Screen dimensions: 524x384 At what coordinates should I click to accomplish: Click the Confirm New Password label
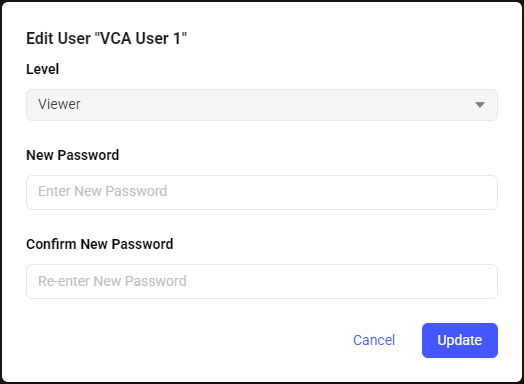pyautogui.click(x=100, y=244)
